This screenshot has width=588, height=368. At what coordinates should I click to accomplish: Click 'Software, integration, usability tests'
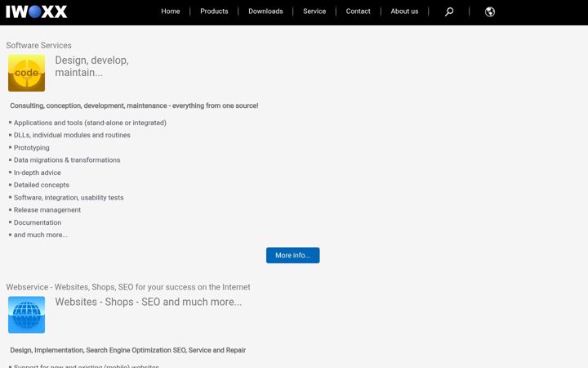pyautogui.click(x=69, y=198)
